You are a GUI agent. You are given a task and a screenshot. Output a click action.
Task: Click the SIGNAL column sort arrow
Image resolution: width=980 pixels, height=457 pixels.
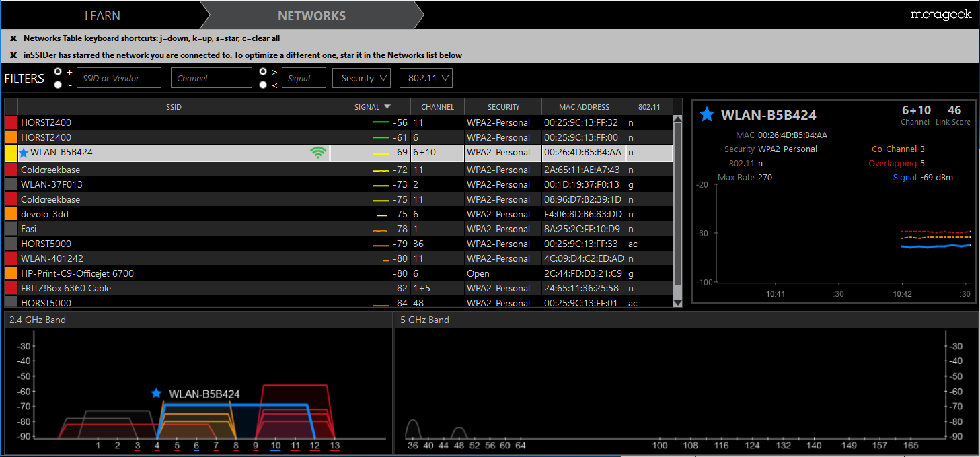(x=387, y=106)
